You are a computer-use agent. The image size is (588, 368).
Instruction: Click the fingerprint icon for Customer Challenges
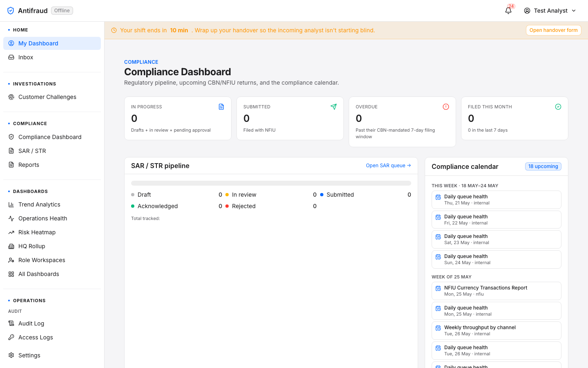click(11, 97)
